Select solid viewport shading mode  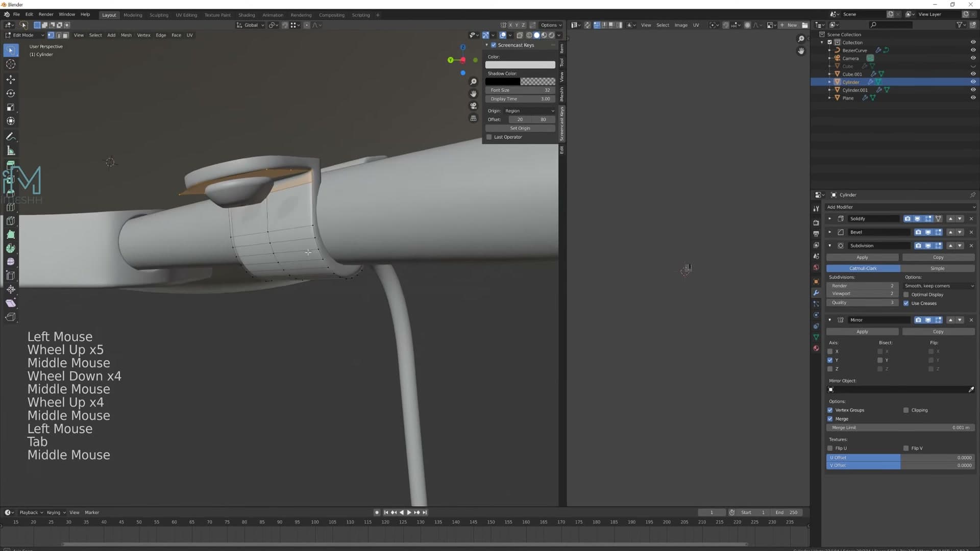(x=536, y=35)
